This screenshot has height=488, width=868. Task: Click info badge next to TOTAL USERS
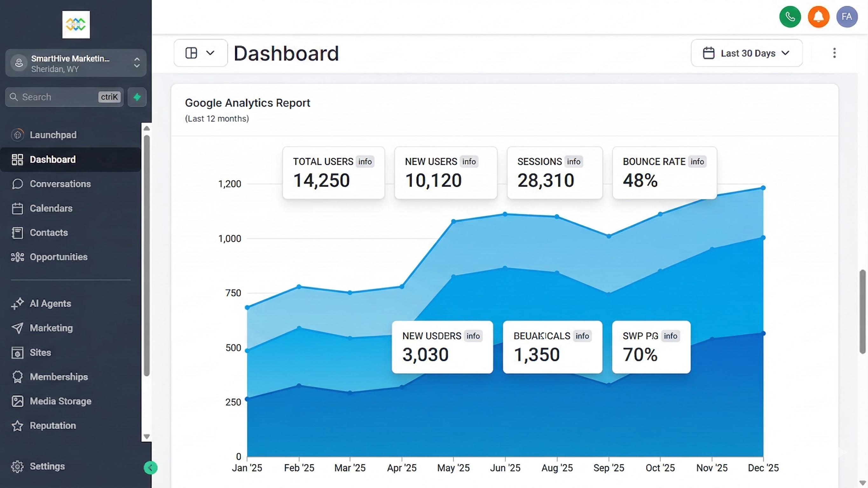click(365, 162)
